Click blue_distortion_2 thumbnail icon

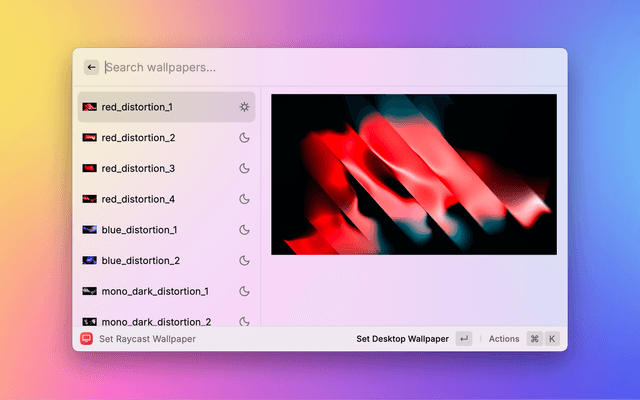pyautogui.click(x=89, y=261)
